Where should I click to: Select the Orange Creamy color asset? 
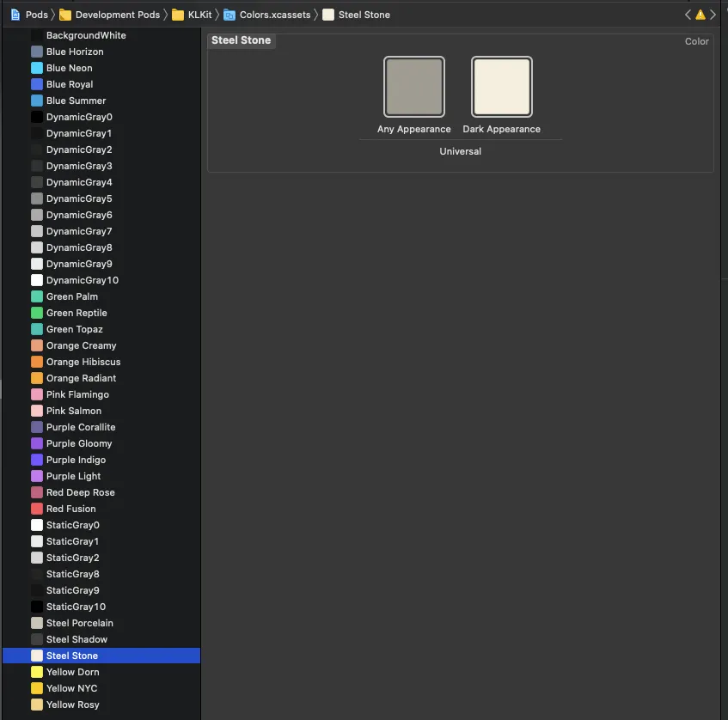[x=101, y=345]
